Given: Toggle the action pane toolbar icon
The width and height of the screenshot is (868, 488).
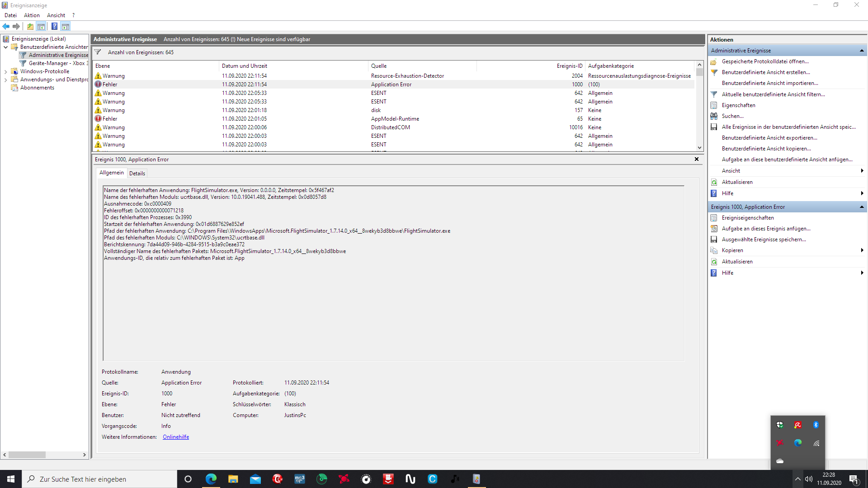Looking at the screenshot, I should click(x=66, y=26).
